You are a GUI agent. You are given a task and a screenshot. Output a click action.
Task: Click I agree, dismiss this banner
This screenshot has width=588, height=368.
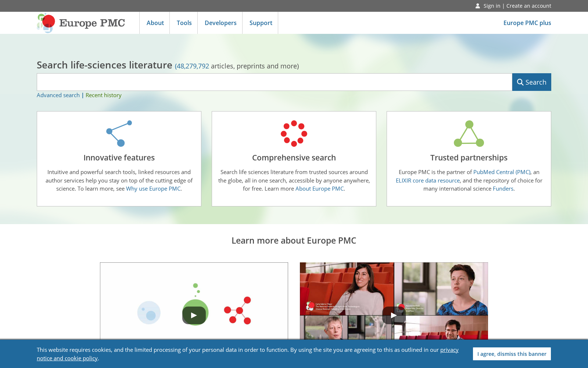[512, 354]
